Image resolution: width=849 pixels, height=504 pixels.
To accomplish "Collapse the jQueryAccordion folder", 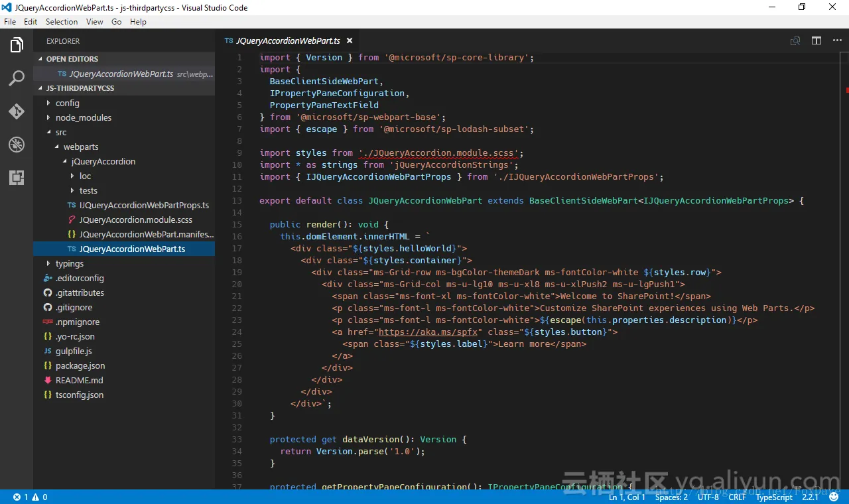I will click(124, 161).
